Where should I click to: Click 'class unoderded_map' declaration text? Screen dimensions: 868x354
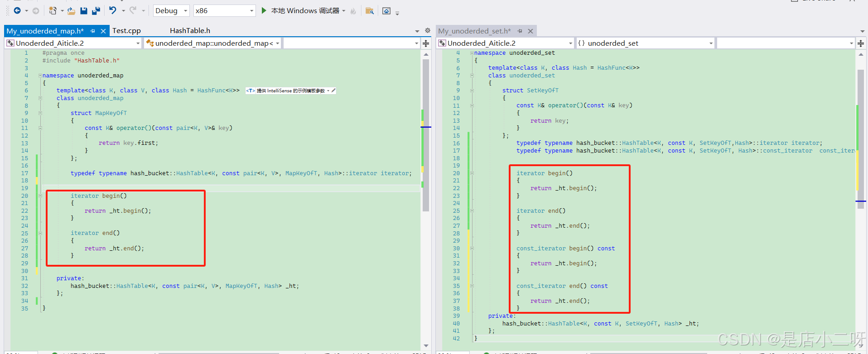click(90, 98)
